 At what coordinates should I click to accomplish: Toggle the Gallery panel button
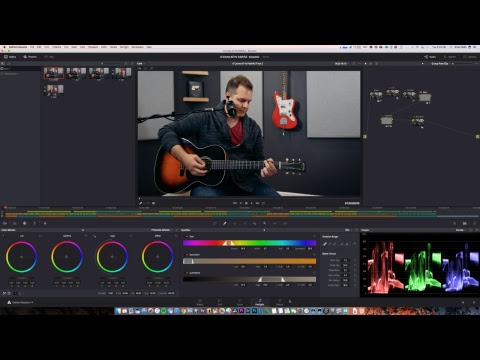pos(10,57)
